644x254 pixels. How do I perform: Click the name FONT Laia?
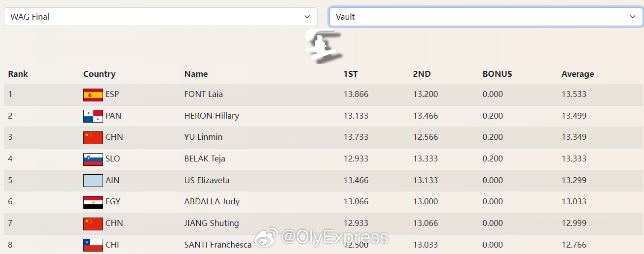pyautogui.click(x=204, y=94)
